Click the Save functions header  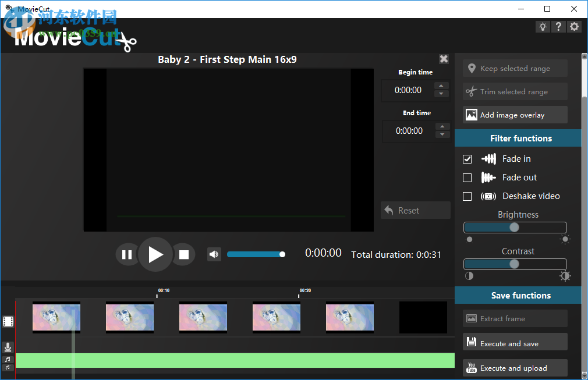point(518,295)
